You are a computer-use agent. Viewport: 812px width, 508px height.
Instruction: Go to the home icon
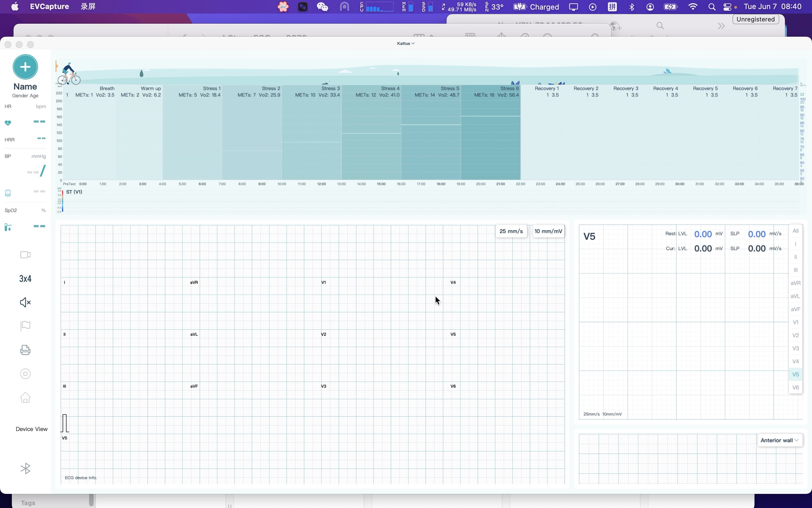(x=25, y=397)
